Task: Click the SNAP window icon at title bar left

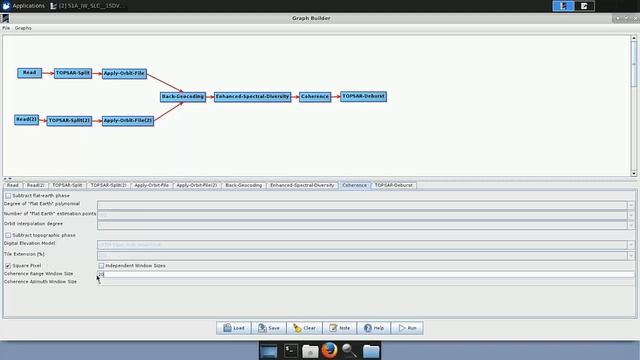Action: click(x=5, y=18)
